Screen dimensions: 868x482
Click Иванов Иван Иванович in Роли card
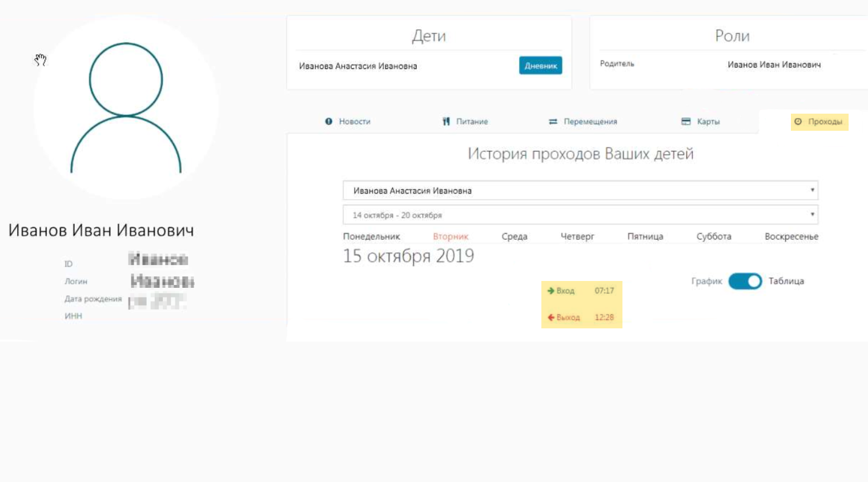coord(774,65)
